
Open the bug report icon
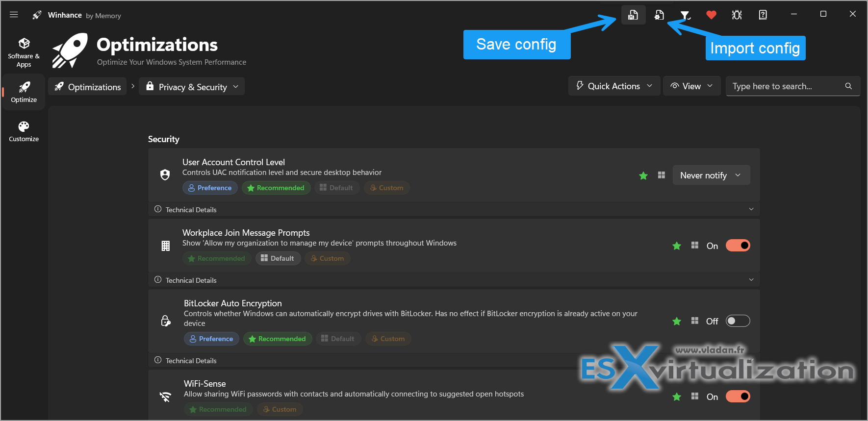point(737,15)
